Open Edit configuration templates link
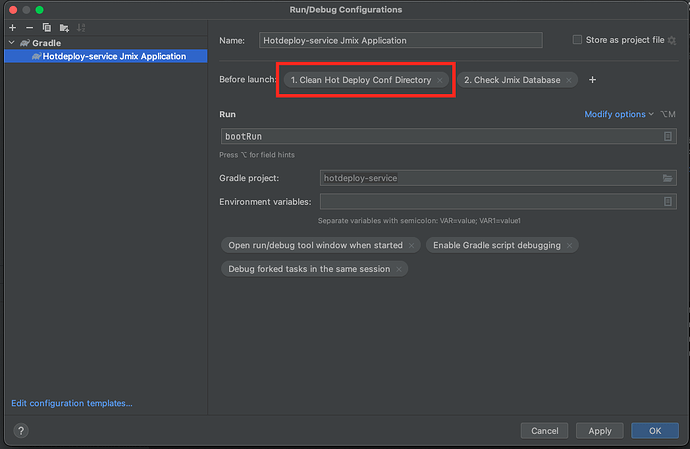690x449 pixels. click(72, 403)
